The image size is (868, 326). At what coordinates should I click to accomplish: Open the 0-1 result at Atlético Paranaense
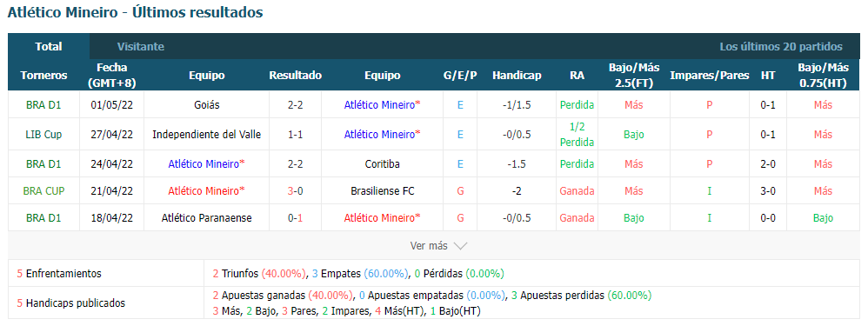[295, 218]
